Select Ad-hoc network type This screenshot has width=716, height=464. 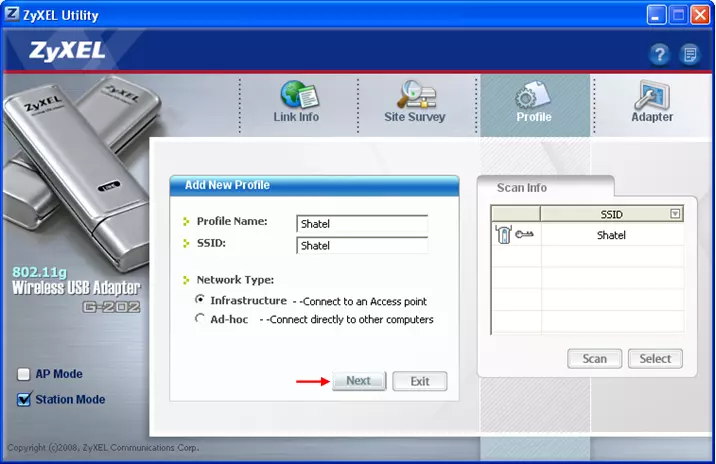[200, 318]
